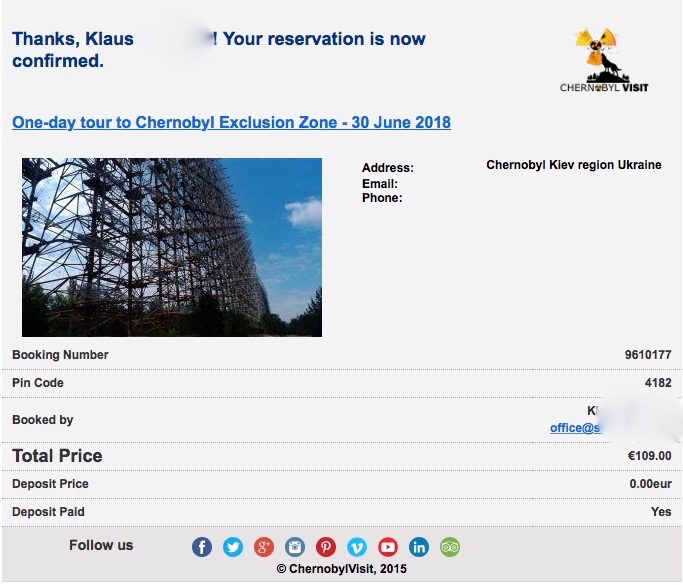This screenshot has width=683, height=585.
Task: Click the Chernobyl Kiev region Ukraine address
Action: 573,165
